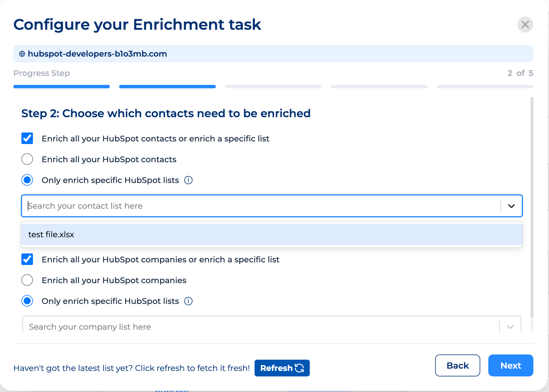Open the info tooltip for contact specific lists
Viewport: 549px width, 392px height.
188,180
